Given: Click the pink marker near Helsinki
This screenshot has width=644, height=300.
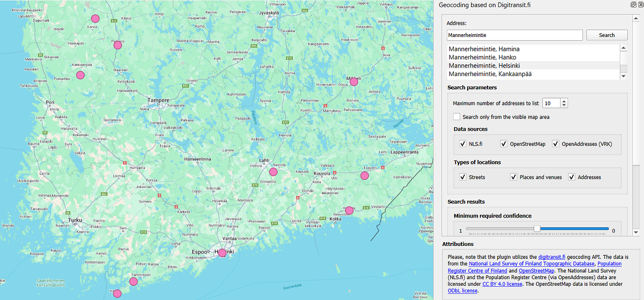Looking at the screenshot, I should tap(222, 253).
